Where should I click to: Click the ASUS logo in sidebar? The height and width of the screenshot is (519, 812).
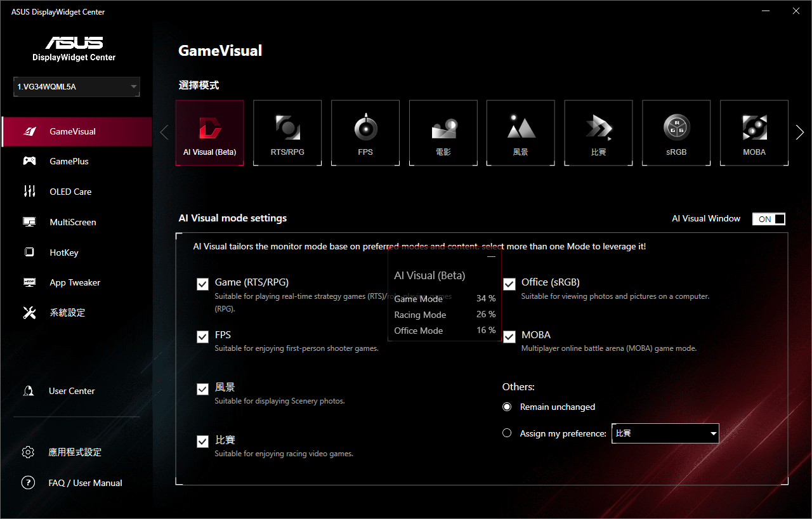[x=74, y=43]
